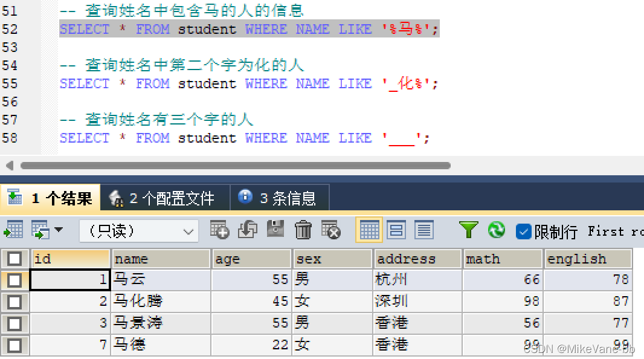The image size is (644, 359).
Task: Switch to grid view icon
Action: (369, 230)
